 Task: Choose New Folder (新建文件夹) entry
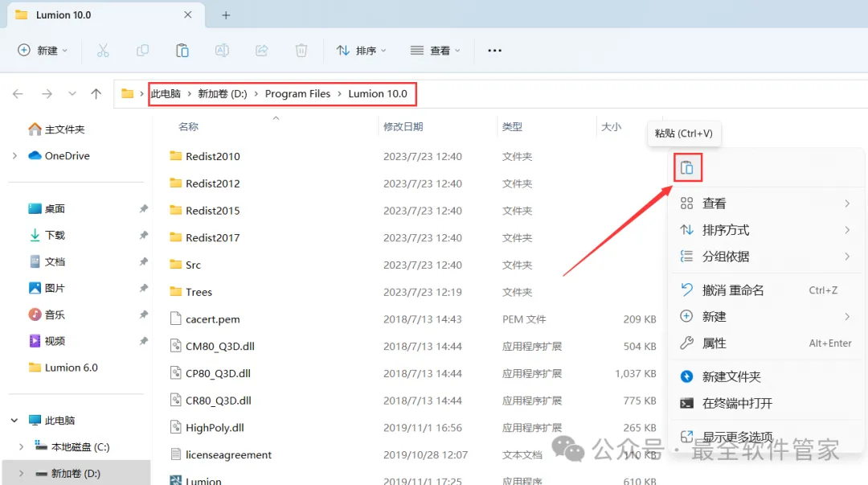(767, 377)
